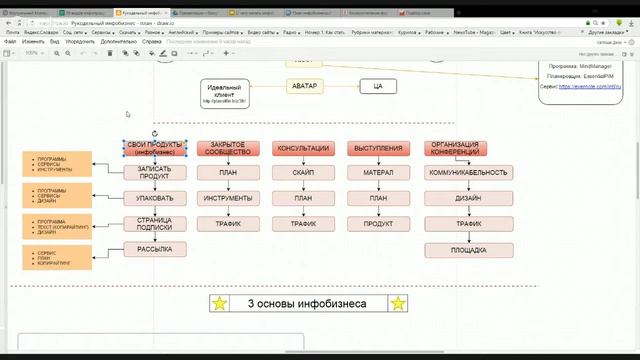Click the browser back arrow
This screenshot has width=640, height=360.
tap(9, 23)
